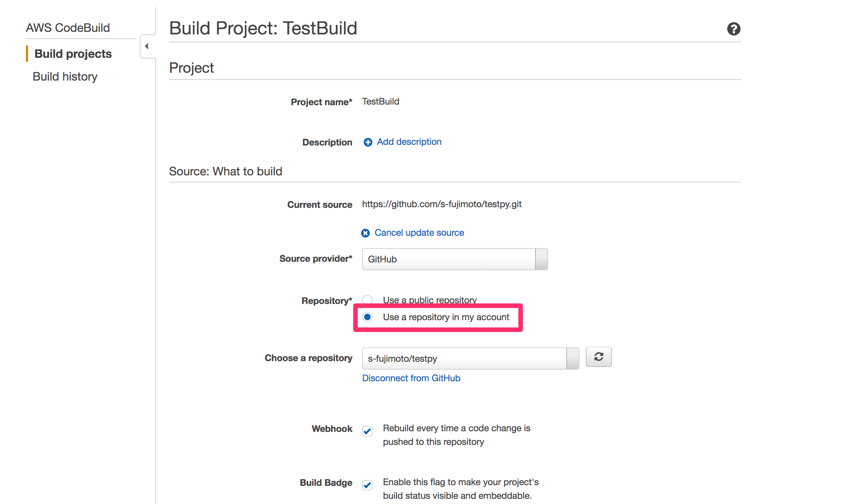Select the Use a public repository option
This screenshot has width=844, height=504.
(367, 299)
